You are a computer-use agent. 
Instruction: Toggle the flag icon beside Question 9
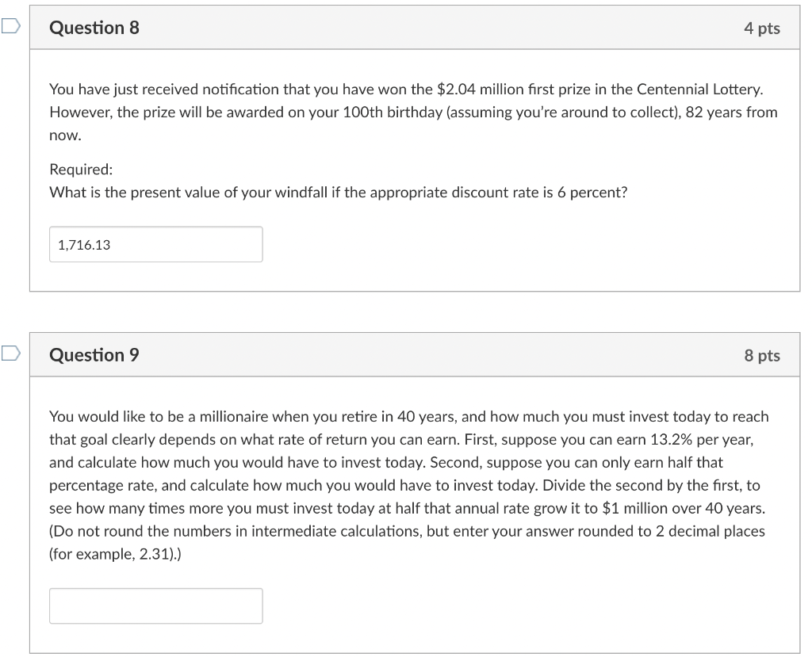[9, 353]
